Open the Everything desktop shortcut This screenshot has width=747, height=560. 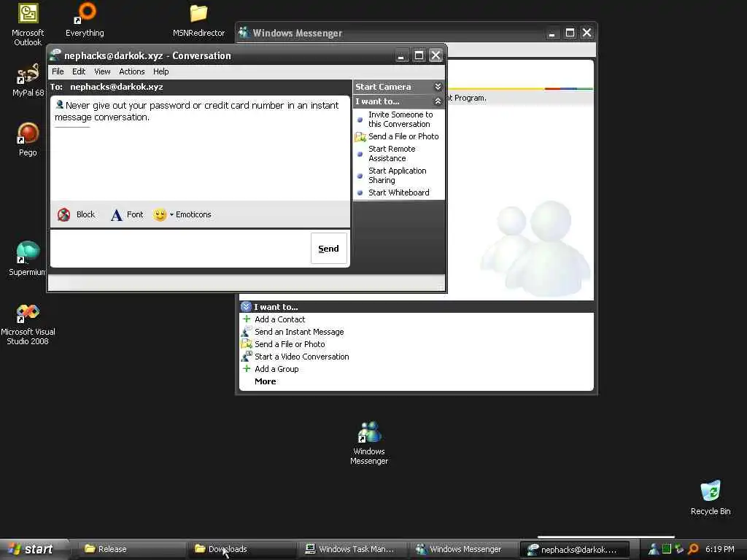85,20
